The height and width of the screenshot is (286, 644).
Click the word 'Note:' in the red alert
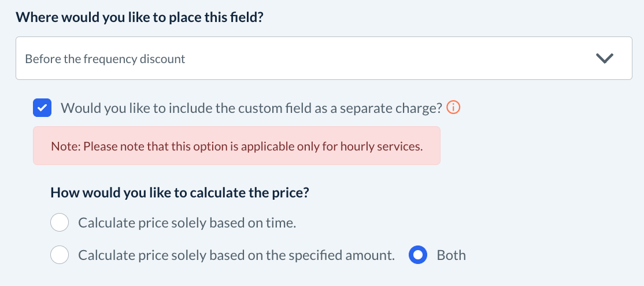tap(65, 146)
